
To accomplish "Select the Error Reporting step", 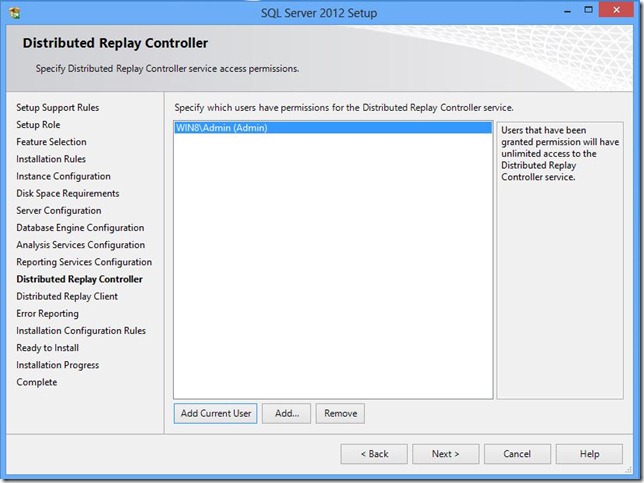I will coord(47,314).
